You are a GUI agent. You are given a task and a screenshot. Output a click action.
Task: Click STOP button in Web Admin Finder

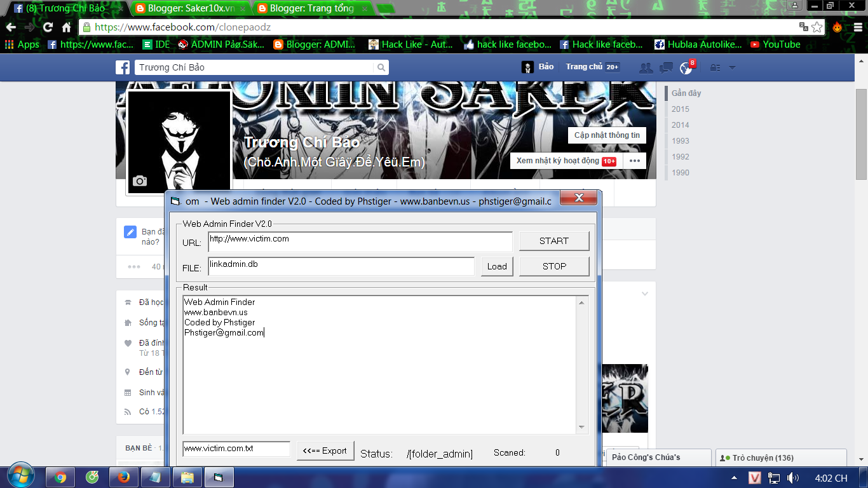pyautogui.click(x=554, y=266)
